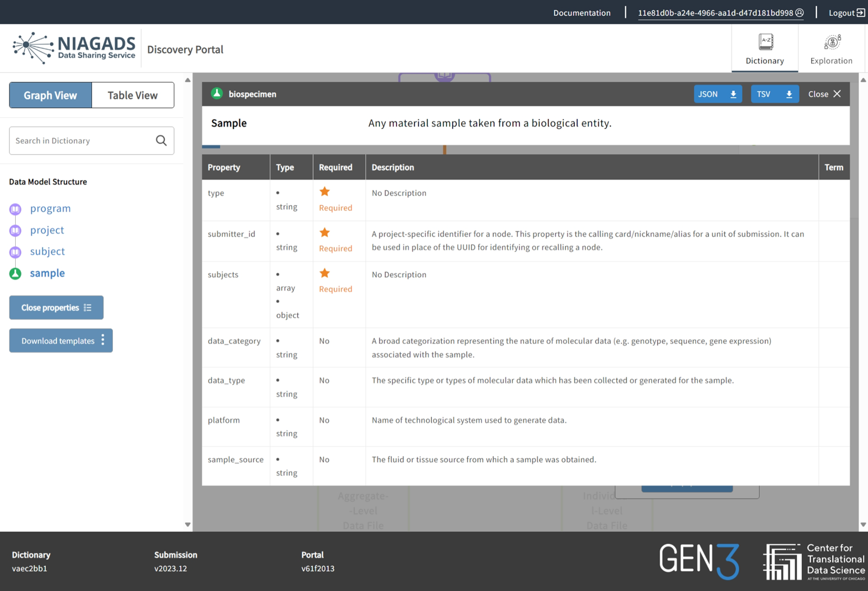Switch to Graph View
Image resolution: width=868 pixels, height=591 pixels.
click(x=50, y=95)
